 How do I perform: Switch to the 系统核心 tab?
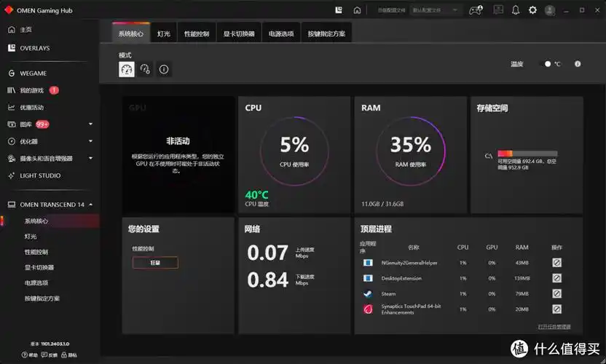(x=130, y=33)
